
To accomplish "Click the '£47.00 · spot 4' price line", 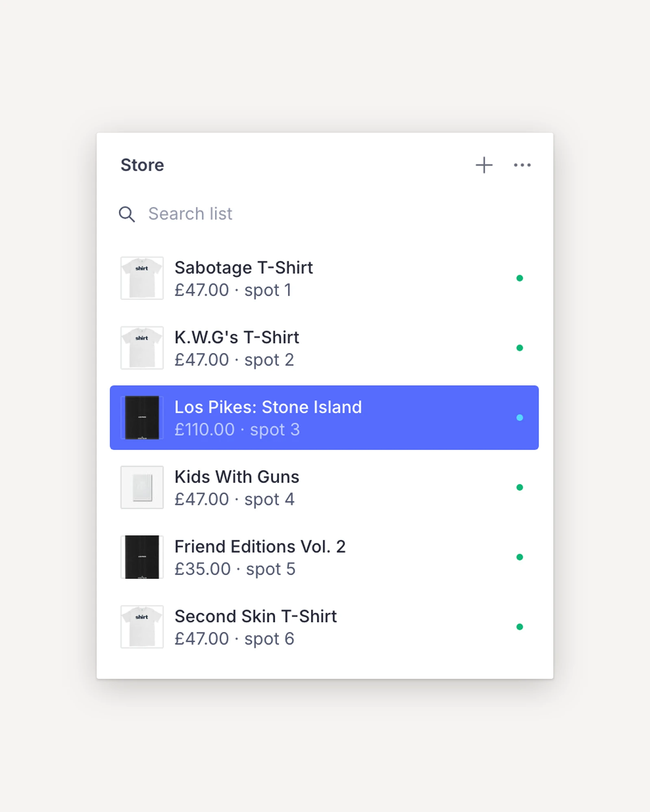I will pyautogui.click(x=234, y=499).
